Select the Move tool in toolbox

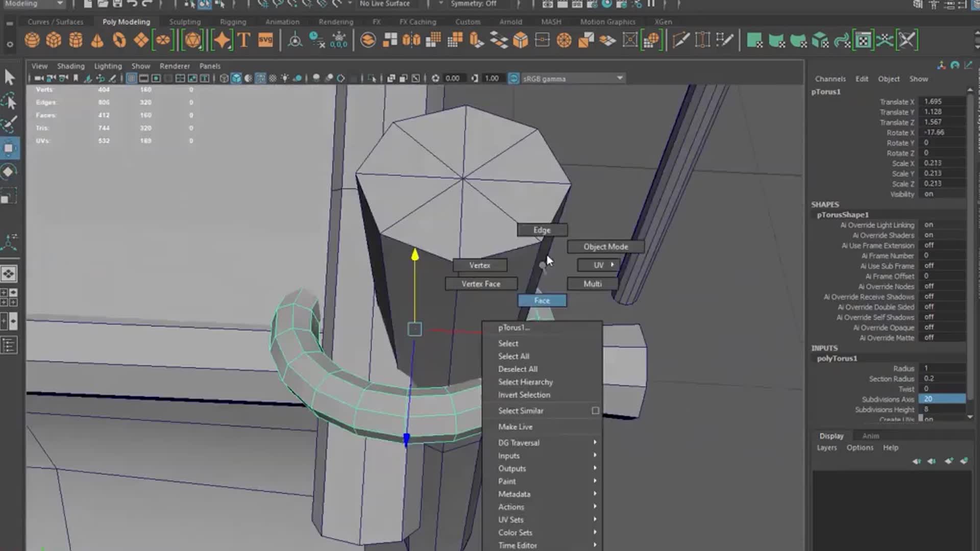(x=10, y=148)
